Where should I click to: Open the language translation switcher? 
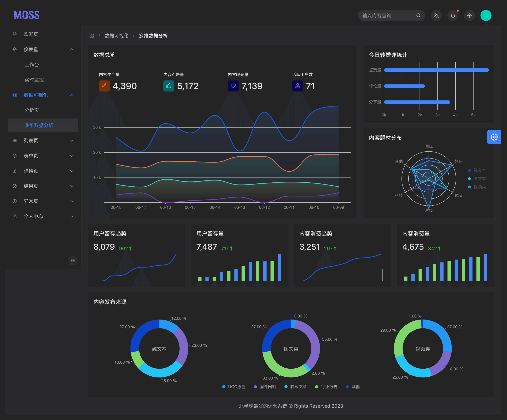pos(436,16)
